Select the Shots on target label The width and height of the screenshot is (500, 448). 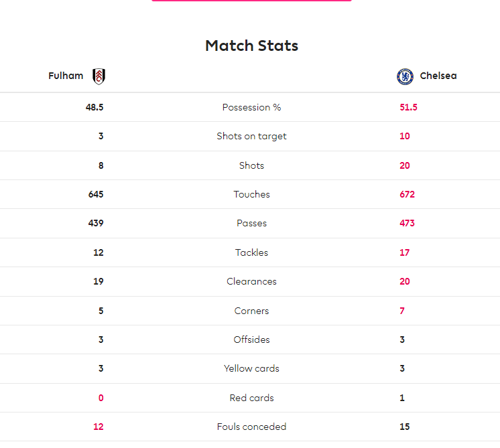coord(251,137)
